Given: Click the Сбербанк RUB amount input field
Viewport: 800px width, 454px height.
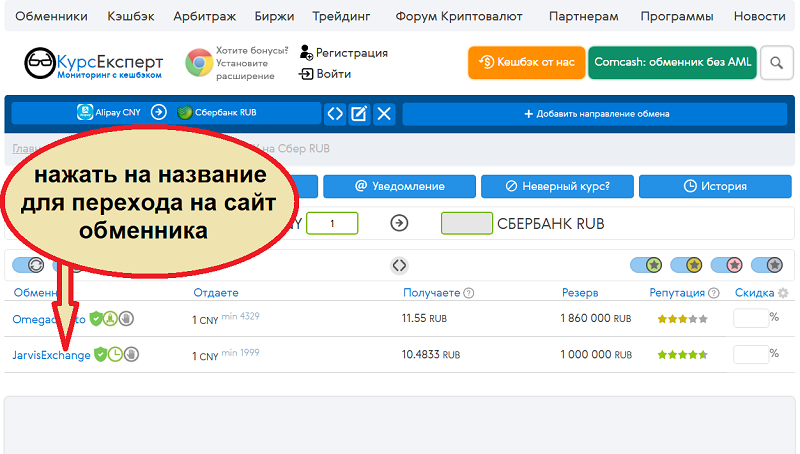Looking at the screenshot, I should [x=467, y=223].
